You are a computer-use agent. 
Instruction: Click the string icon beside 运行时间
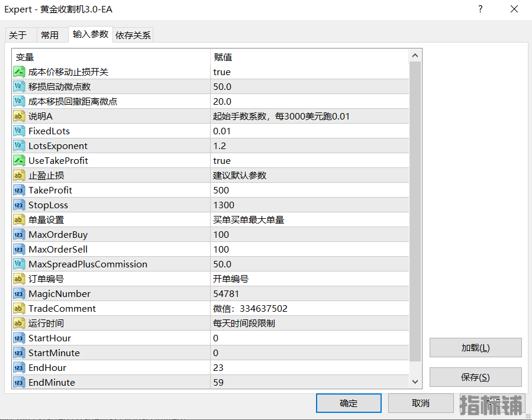(19, 324)
